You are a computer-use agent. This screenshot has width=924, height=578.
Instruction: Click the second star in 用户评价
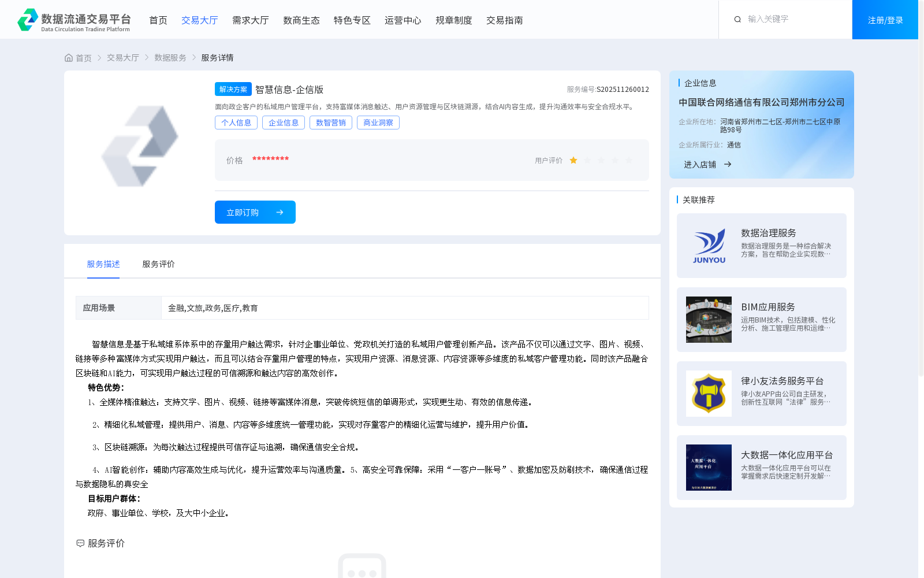587,161
